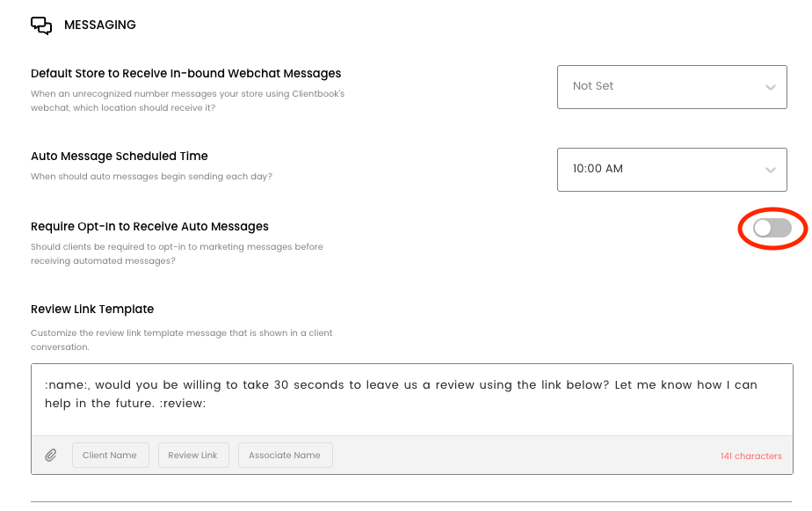Enable the Require Opt-In toggle switch
This screenshot has width=812, height=511.
[x=772, y=229]
